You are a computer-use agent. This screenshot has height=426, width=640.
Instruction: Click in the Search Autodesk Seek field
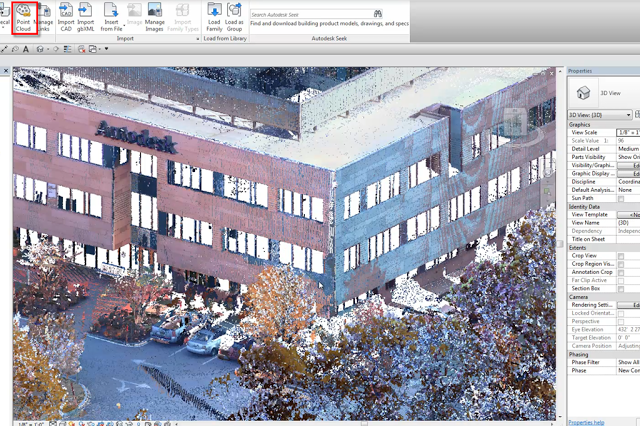tap(311, 14)
